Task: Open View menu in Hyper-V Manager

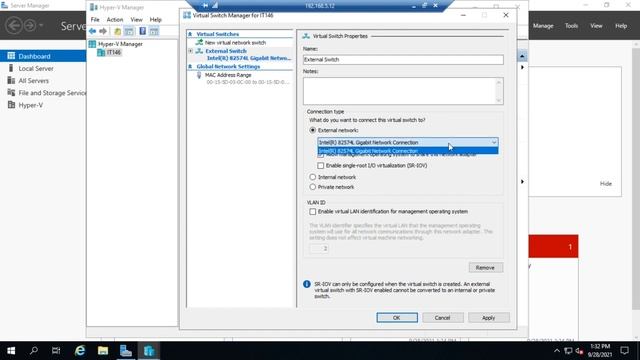Action: (136, 20)
